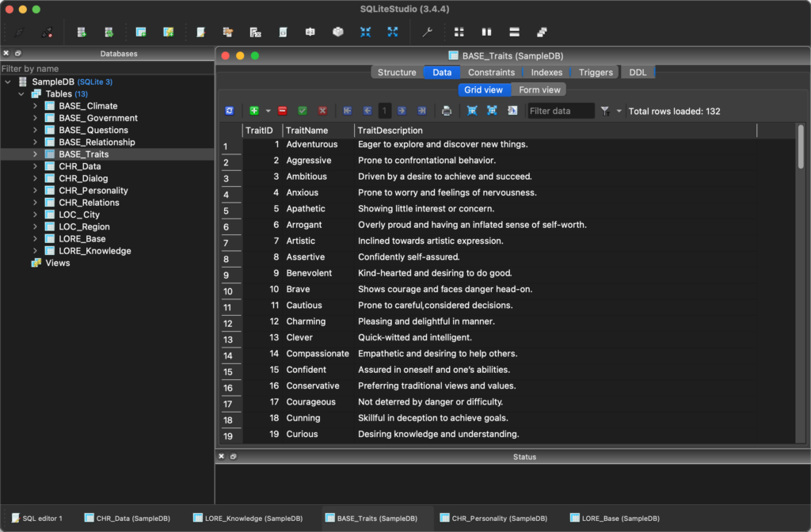Tile windows with the four-squares icon
The height and width of the screenshot is (532, 811).
(x=459, y=32)
